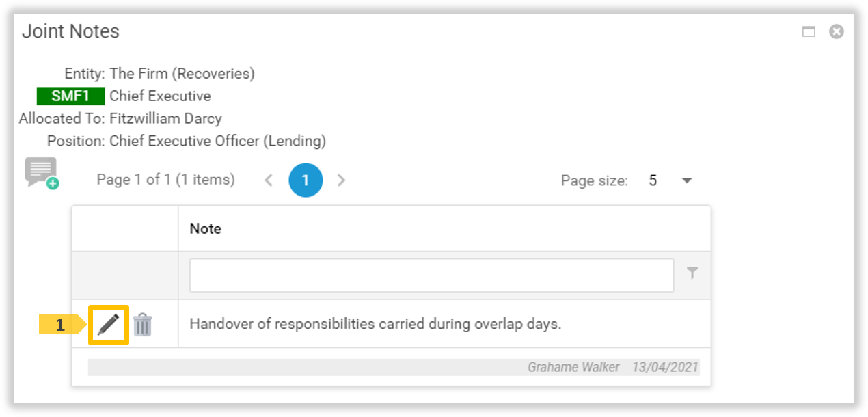
Task: Go to the next page arrow
Action: [x=342, y=180]
